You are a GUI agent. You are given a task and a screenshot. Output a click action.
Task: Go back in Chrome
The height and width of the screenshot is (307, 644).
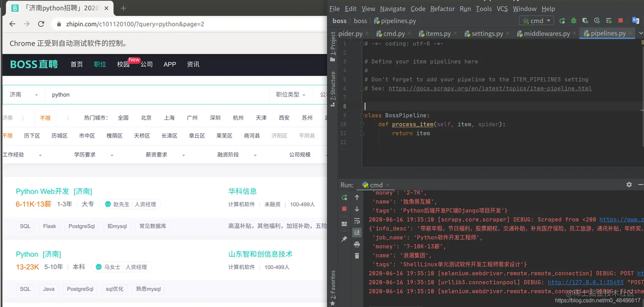click(12, 24)
